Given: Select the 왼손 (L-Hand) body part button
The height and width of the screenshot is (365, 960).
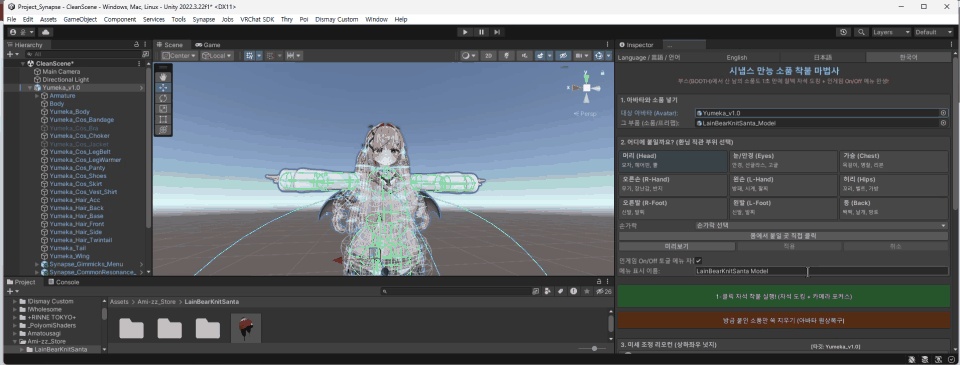Looking at the screenshot, I should (783, 184).
